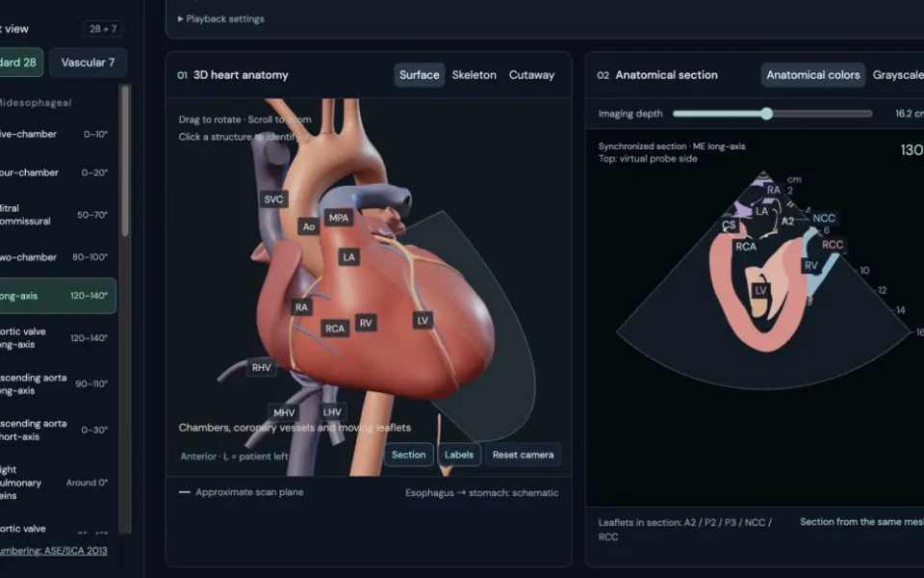924x578 pixels.
Task: Click the RCA label in section view
Action: [x=745, y=247]
